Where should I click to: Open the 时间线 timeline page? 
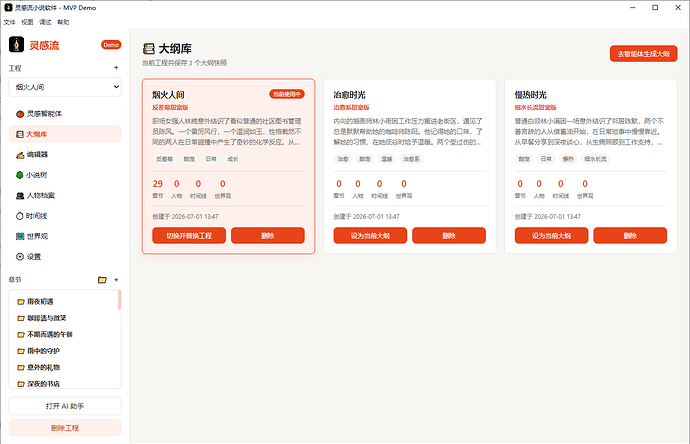coord(65,216)
